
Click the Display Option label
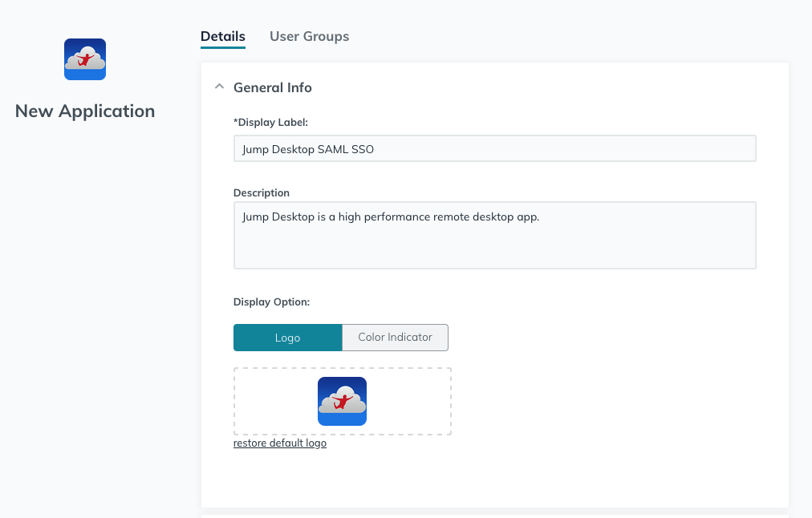[x=271, y=301]
